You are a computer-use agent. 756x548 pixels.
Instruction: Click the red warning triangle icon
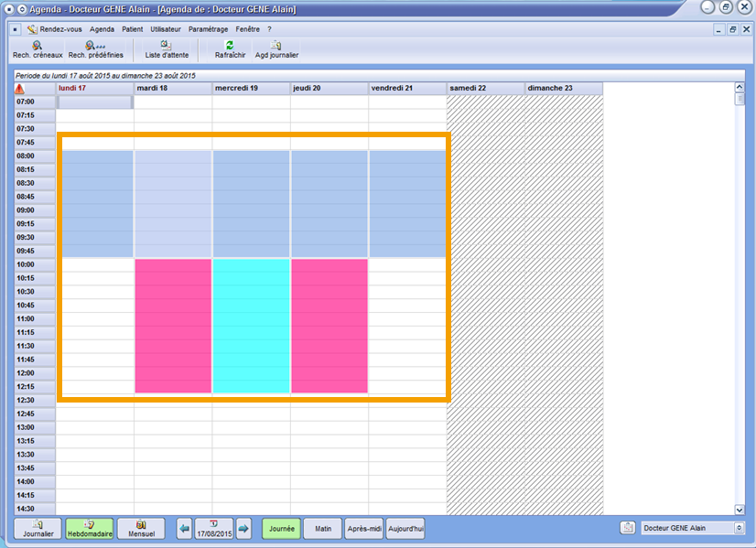pyautogui.click(x=20, y=89)
